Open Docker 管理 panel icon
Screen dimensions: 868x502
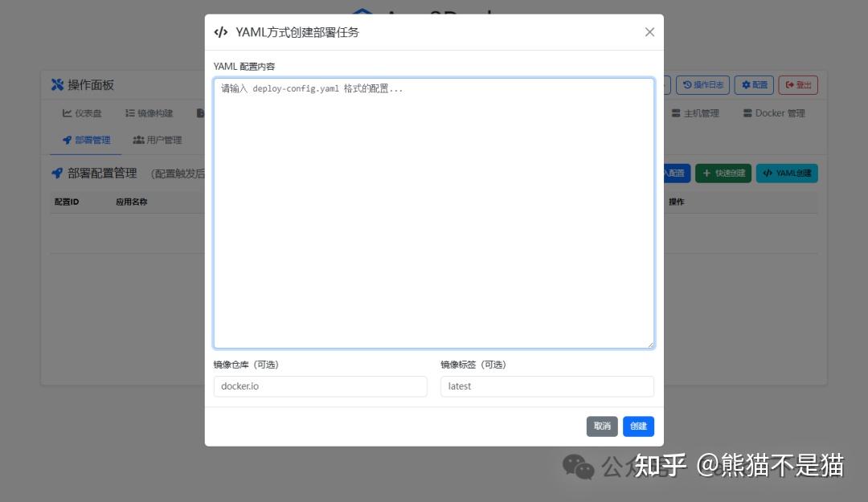click(747, 113)
